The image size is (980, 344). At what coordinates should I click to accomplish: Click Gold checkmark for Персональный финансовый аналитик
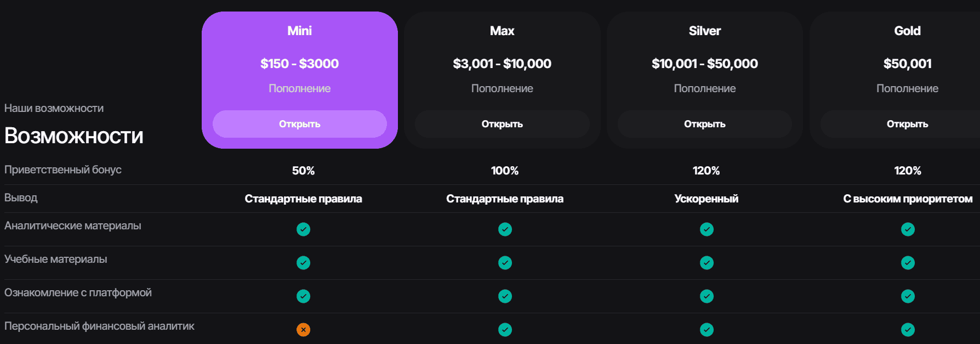point(908,330)
